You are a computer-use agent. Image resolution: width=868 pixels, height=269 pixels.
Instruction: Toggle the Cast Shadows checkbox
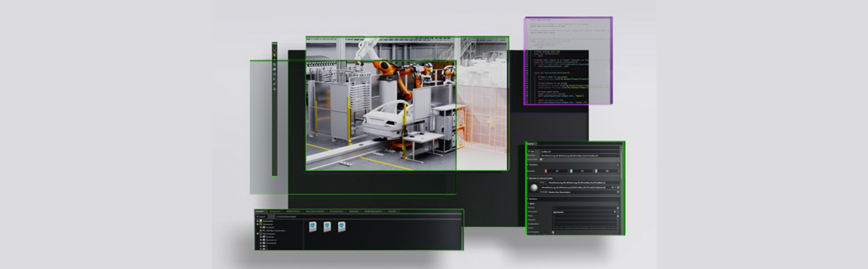[553, 232]
